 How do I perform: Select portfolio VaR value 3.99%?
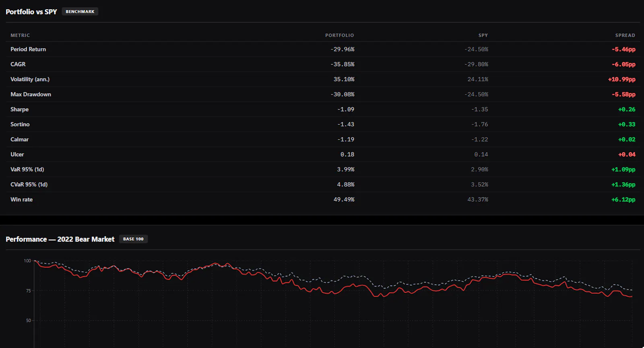346,169
